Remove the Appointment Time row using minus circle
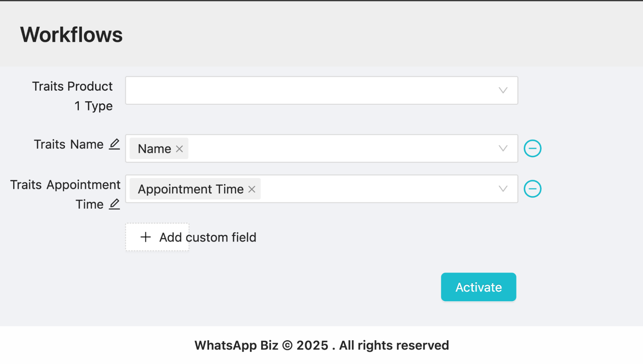Image resolution: width=643 pixels, height=364 pixels. click(532, 189)
